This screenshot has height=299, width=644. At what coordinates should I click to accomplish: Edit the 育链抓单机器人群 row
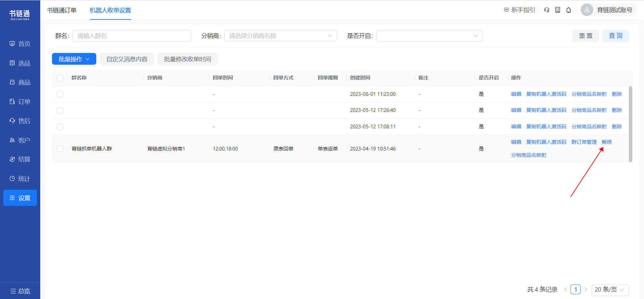(x=516, y=142)
